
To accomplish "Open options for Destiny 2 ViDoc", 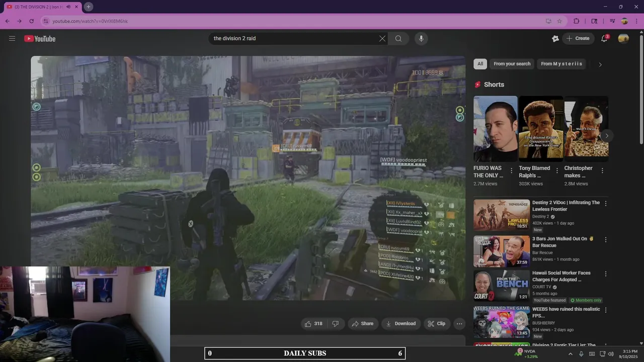I will click(606, 204).
